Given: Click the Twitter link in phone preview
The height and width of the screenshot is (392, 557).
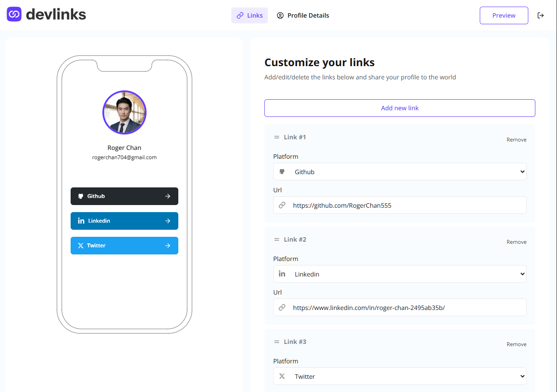Looking at the screenshot, I should [124, 246].
